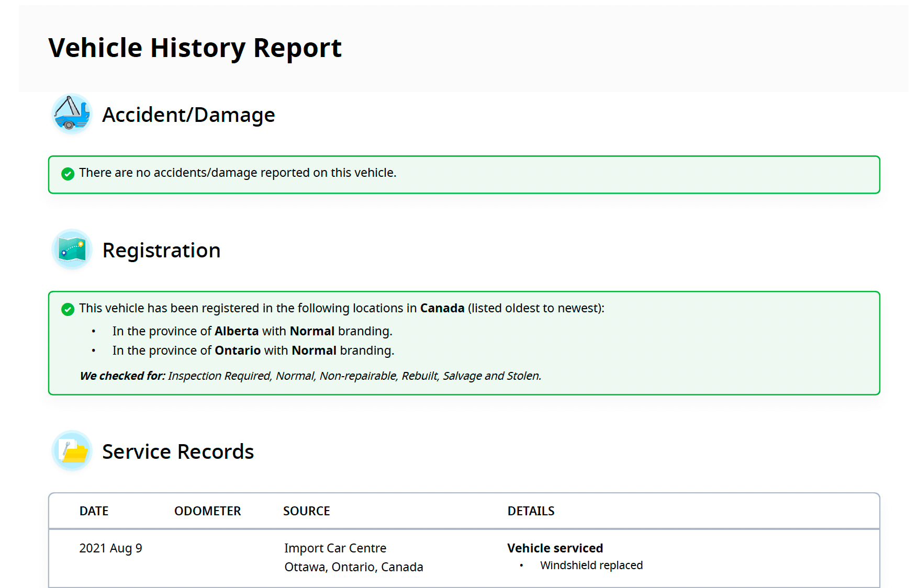Click the 2021 Aug 9 service date
The width and height of the screenshot is (918, 588).
110,548
